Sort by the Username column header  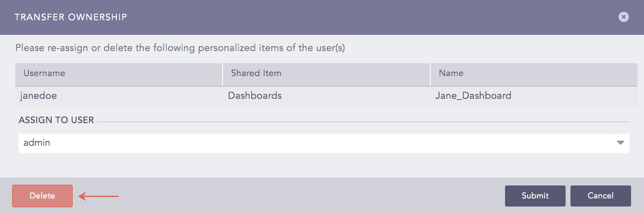click(x=44, y=73)
